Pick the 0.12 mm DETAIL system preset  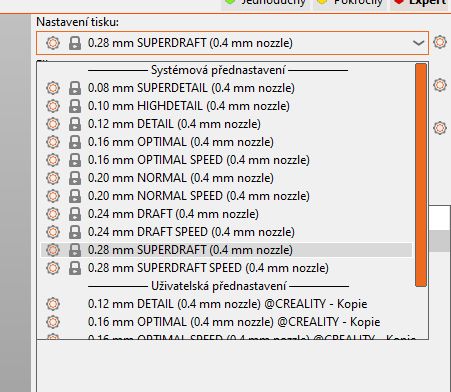[226, 124]
